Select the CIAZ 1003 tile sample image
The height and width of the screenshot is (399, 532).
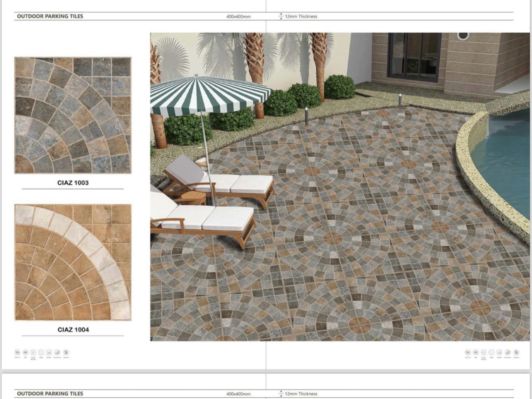tap(73, 115)
